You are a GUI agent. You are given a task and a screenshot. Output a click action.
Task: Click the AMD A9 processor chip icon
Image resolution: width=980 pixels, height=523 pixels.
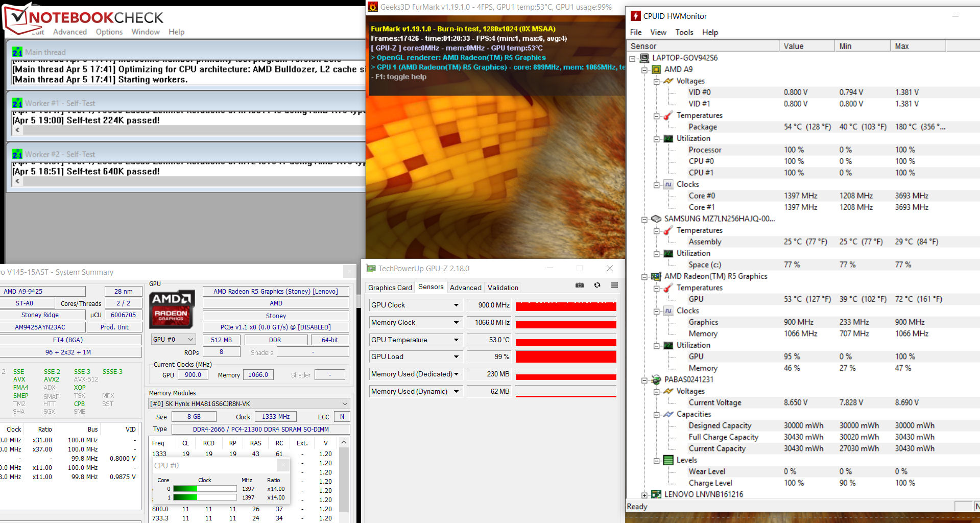656,69
